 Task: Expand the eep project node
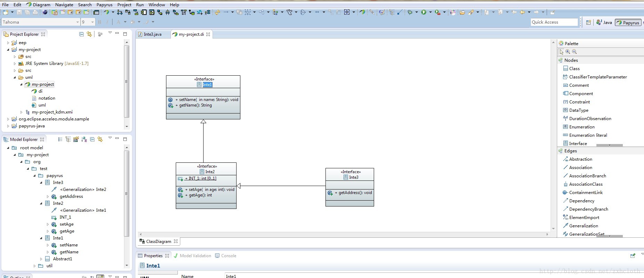(x=8, y=43)
